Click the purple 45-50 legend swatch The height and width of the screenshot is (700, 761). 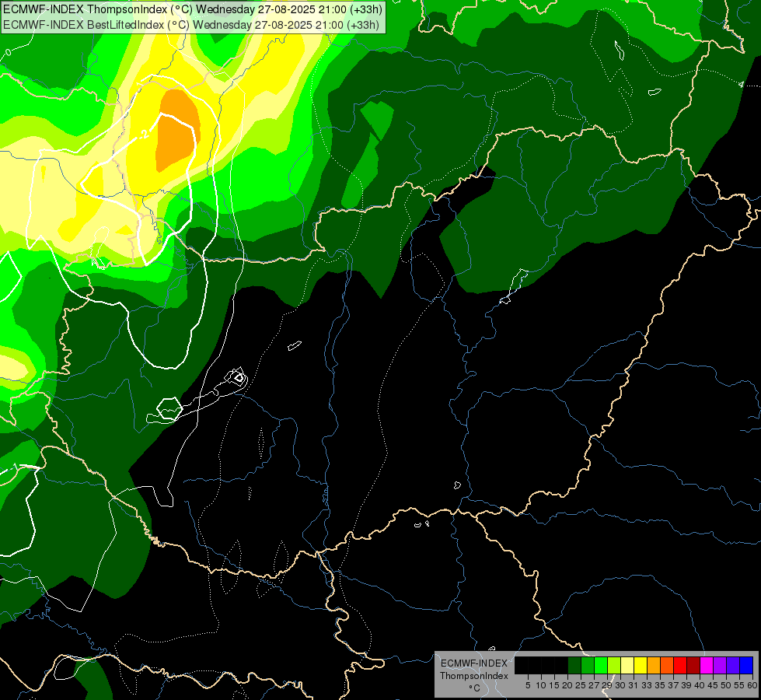(x=721, y=665)
